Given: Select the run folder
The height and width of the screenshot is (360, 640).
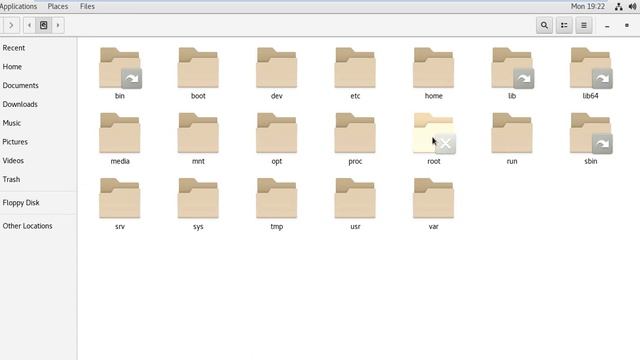Looking at the screenshot, I should [x=512, y=133].
